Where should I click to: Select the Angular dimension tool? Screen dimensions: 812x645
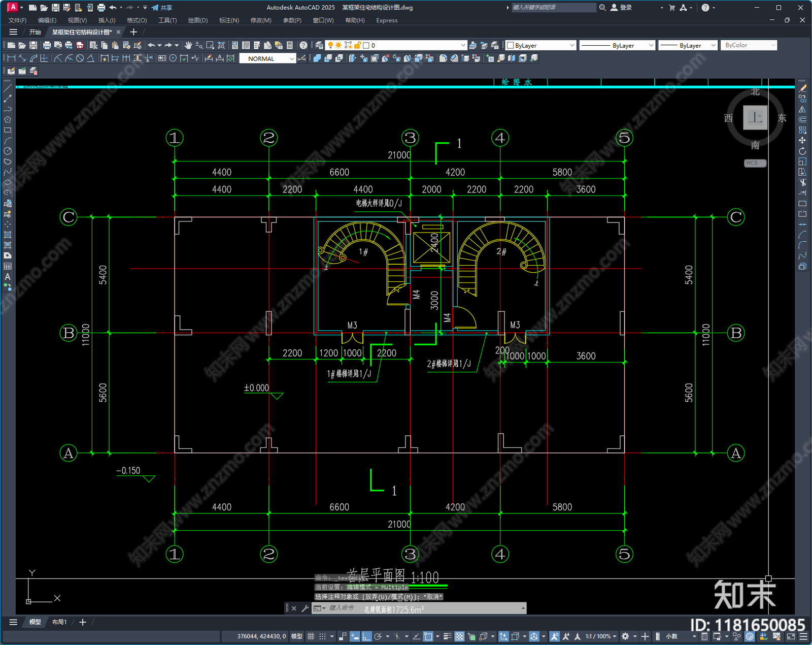[x=90, y=58]
